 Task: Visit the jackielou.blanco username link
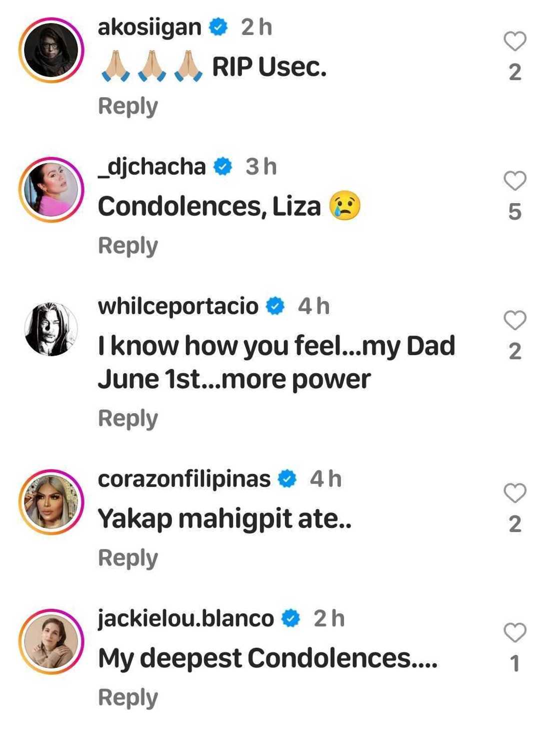[x=185, y=618]
